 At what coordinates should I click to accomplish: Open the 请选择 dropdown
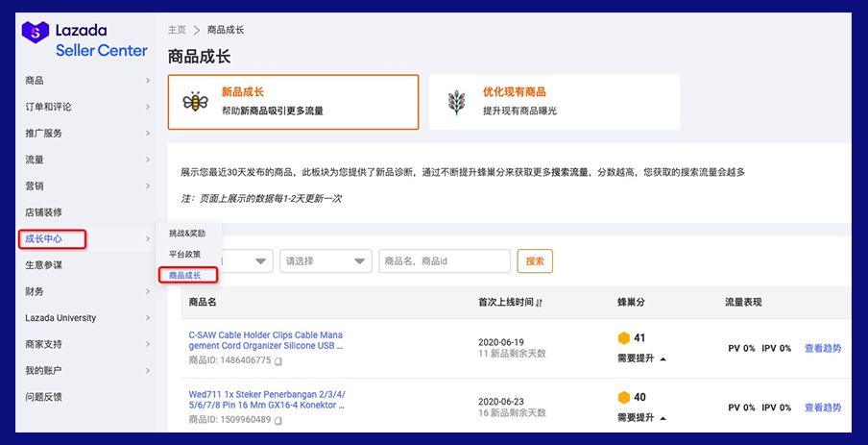(x=326, y=261)
